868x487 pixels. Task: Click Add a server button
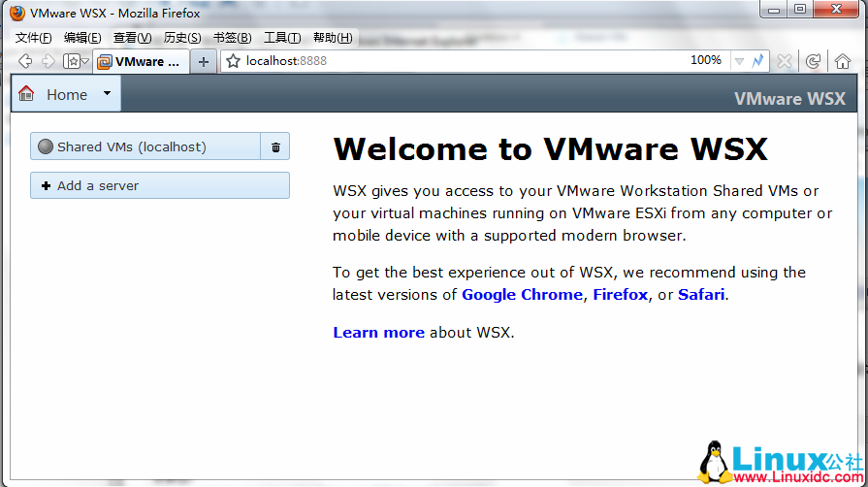tap(160, 185)
